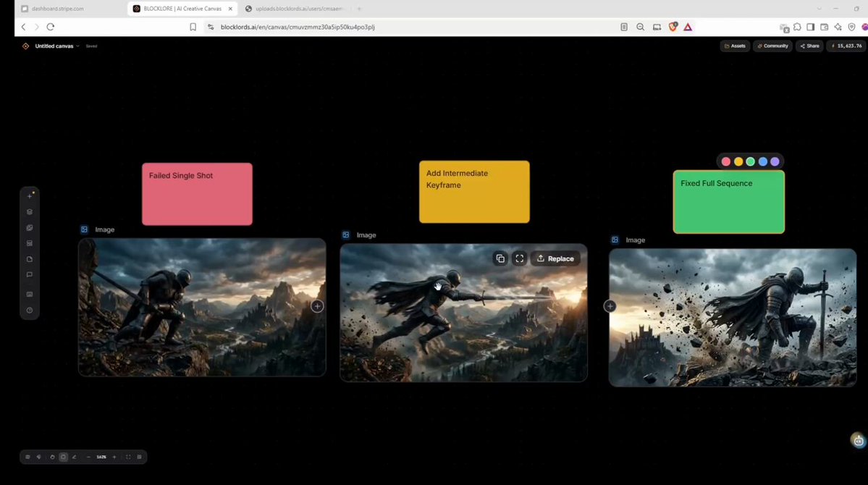Image resolution: width=868 pixels, height=485 pixels.
Task: Click the 15,623.76 credits balance
Action: (847, 46)
